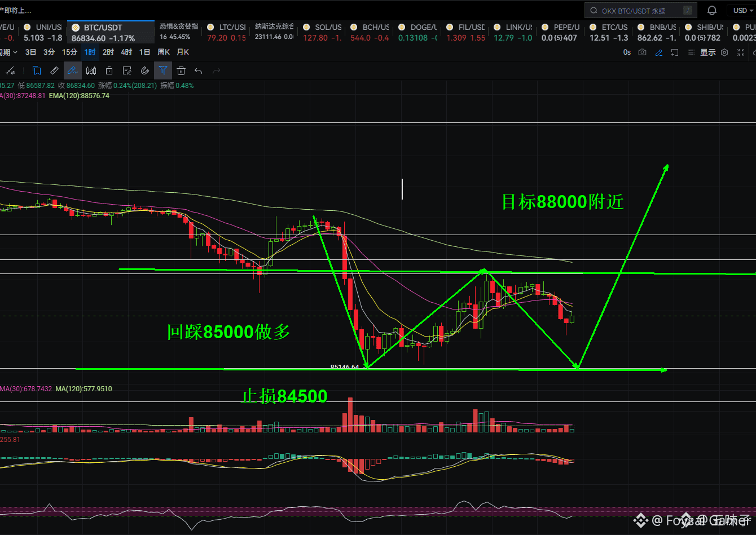The image size is (756, 535).
Task: Open the 恐惧&贪婪指数 index tab
Action: 179,32
